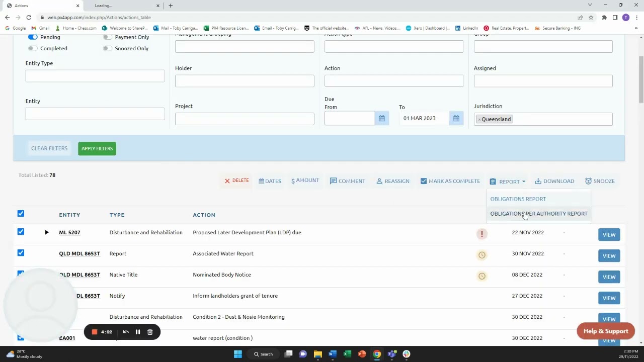Click VIEW for Nominated Body Notice row
This screenshot has height=362, width=644.
click(x=609, y=277)
